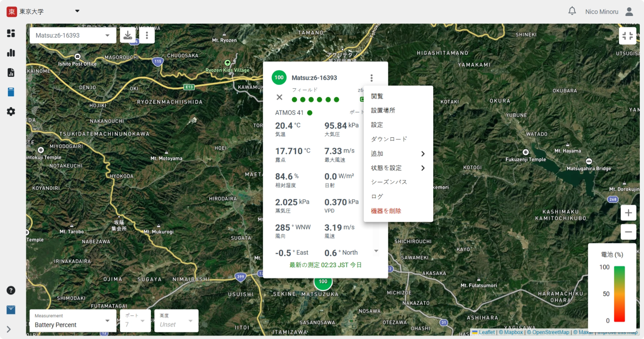Click the 84.6 % humidity reading
This screenshot has height=339, width=644.
[287, 177]
